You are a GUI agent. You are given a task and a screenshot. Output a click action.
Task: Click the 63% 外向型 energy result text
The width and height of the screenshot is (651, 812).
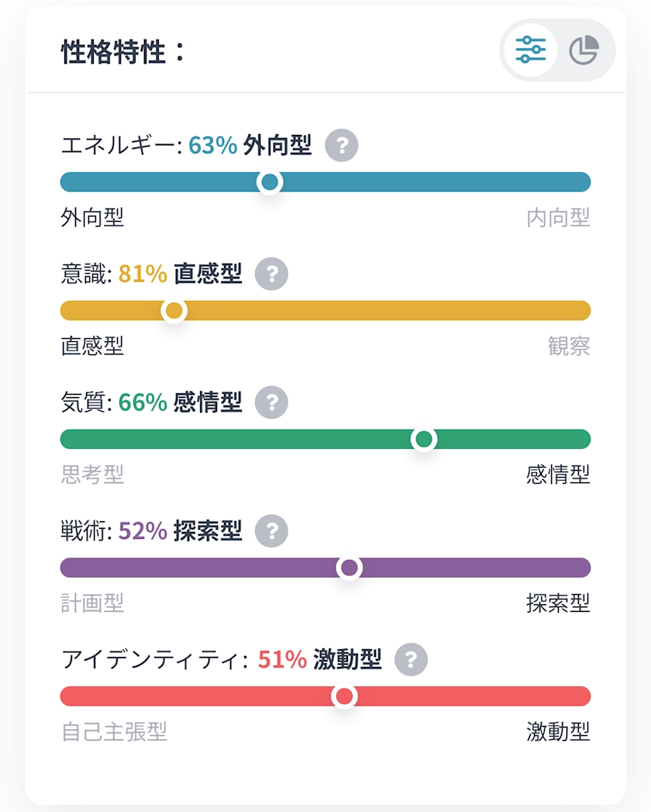[250, 145]
